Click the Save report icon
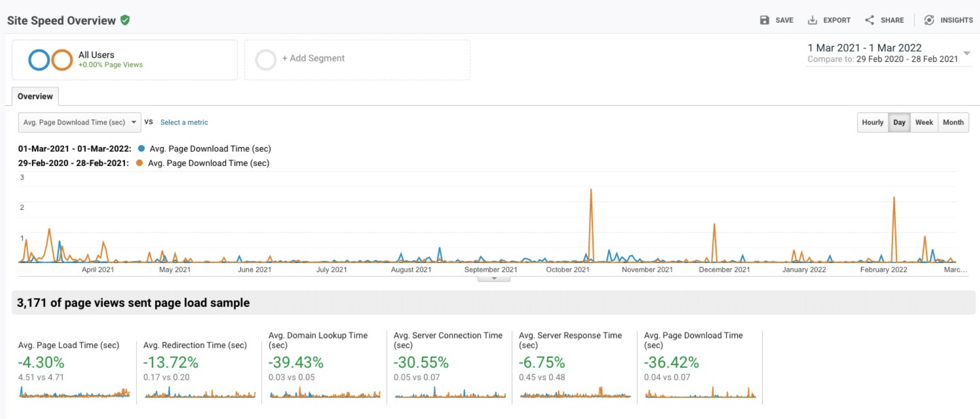The width and height of the screenshot is (980, 419). pyautogui.click(x=765, y=20)
